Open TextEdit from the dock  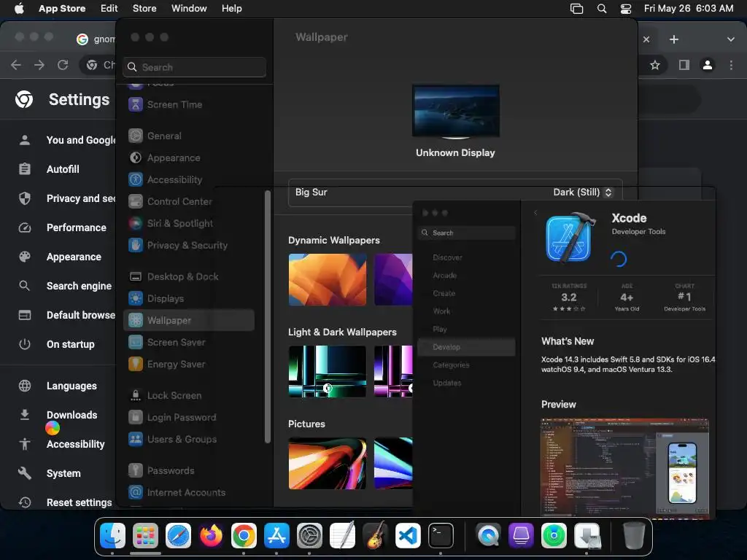[x=343, y=536]
